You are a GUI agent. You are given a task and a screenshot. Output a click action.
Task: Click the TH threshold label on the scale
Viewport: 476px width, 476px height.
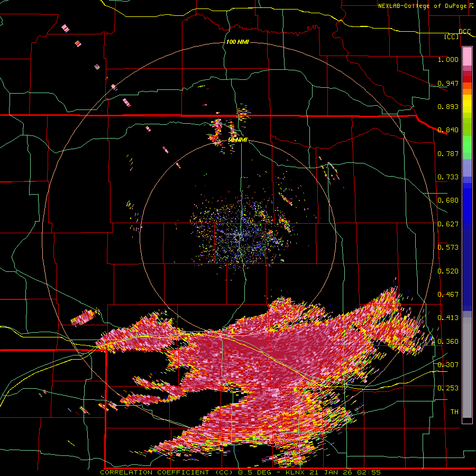point(454,412)
